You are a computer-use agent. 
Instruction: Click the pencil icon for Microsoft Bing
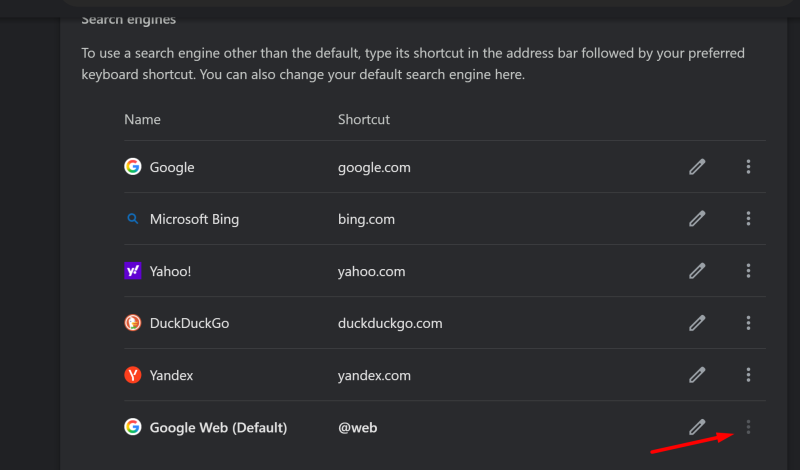(x=697, y=219)
